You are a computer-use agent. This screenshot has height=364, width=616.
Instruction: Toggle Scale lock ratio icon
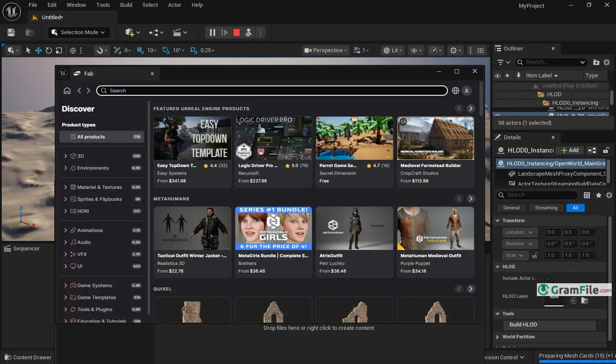coord(535,255)
